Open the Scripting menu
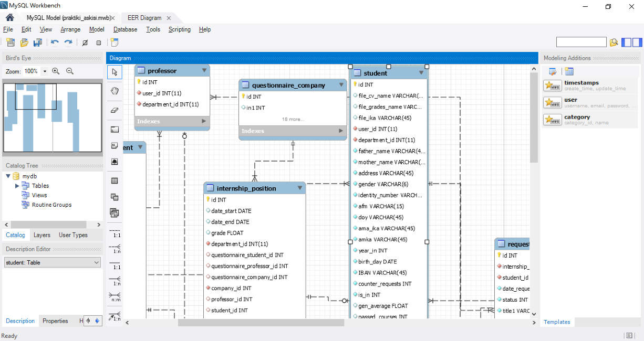 coord(180,29)
